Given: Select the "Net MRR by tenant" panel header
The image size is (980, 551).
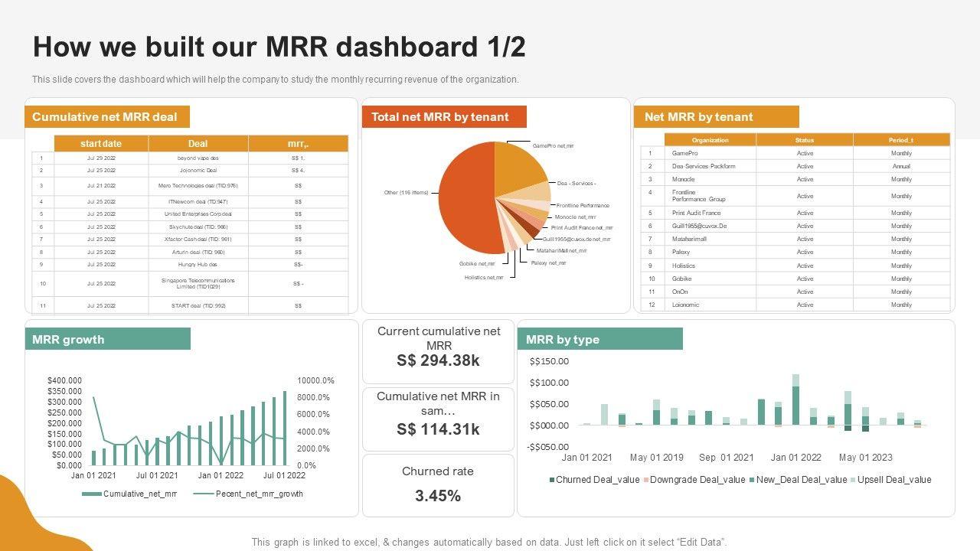Looking at the screenshot, I should pos(716,117).
